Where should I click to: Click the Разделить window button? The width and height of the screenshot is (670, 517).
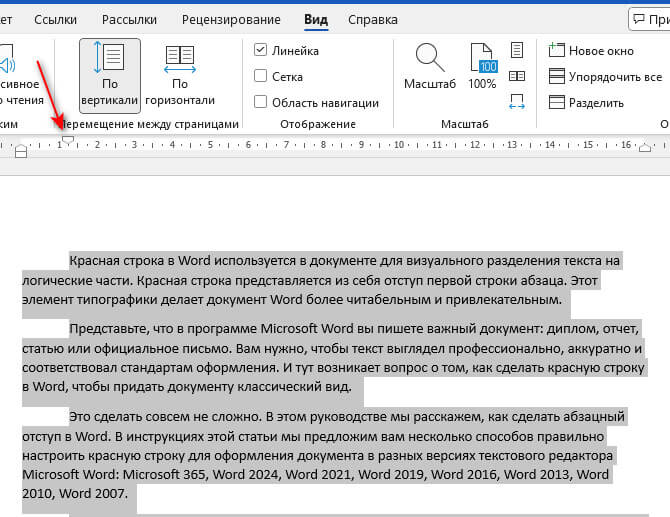click(586, 102)
